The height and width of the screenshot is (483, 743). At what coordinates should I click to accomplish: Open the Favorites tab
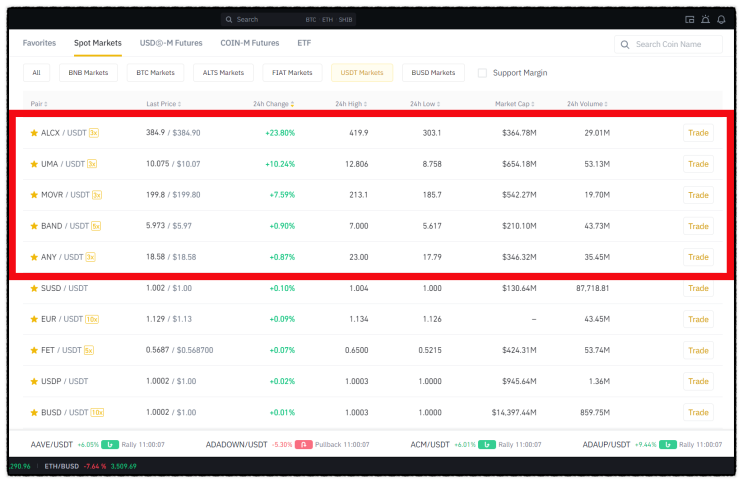39,43
